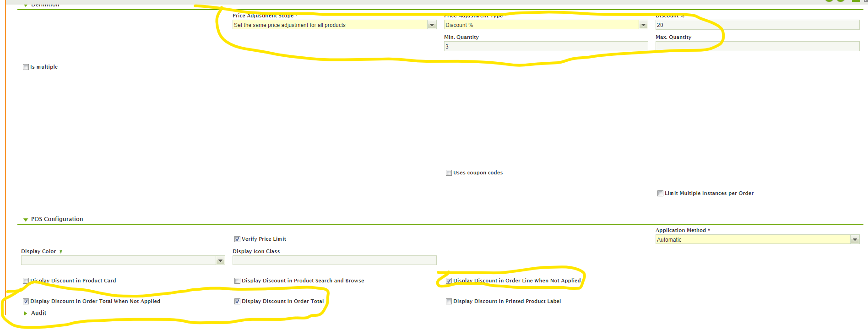Uncheck Display Discount in Order Line When Not Applied
This screenshot has width=868, height=330.
(x=449, y=281)
